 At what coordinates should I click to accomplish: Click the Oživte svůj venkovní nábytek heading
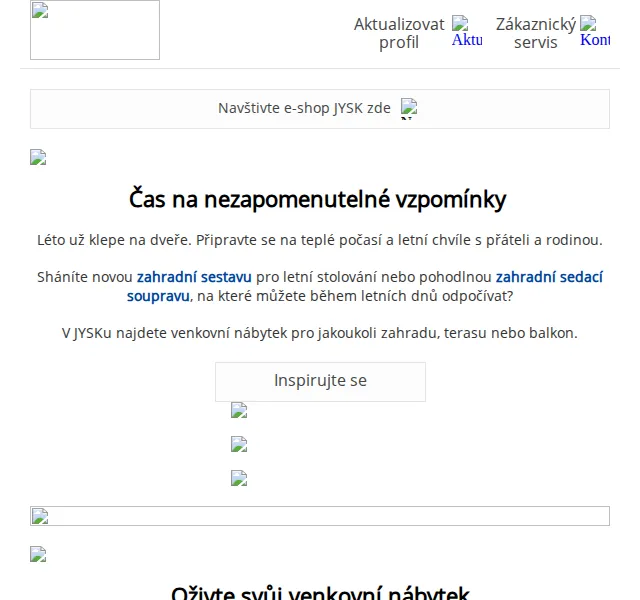pyautogui.click(x=320, y=593)
